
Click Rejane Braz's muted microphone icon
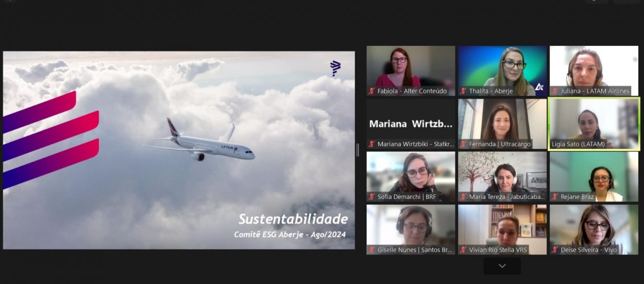click(x=555, y=197)
